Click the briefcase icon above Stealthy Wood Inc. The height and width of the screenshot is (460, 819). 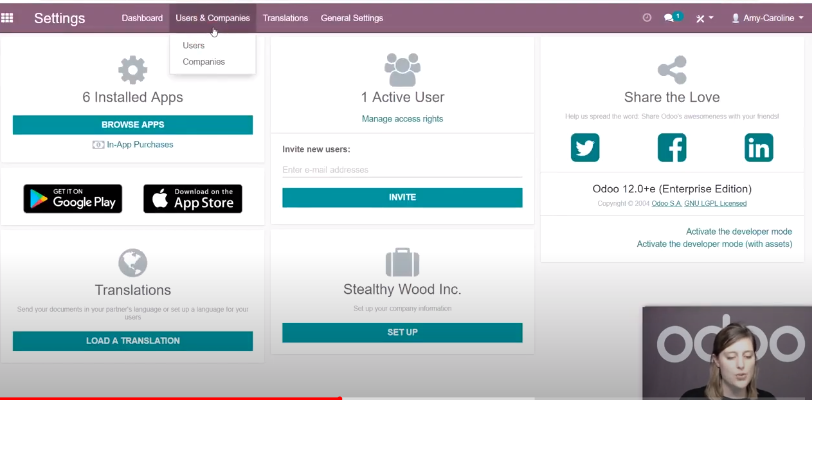click(x=402, y=262)
